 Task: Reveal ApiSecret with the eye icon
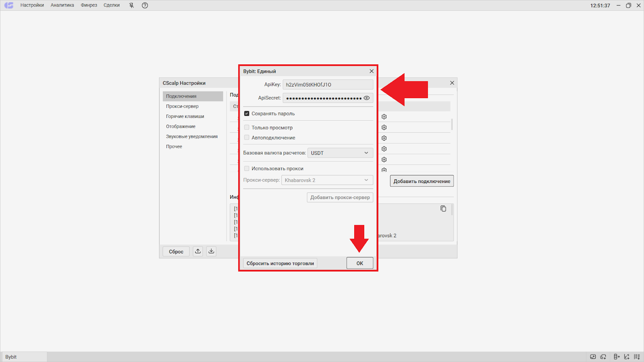(367, 98)
